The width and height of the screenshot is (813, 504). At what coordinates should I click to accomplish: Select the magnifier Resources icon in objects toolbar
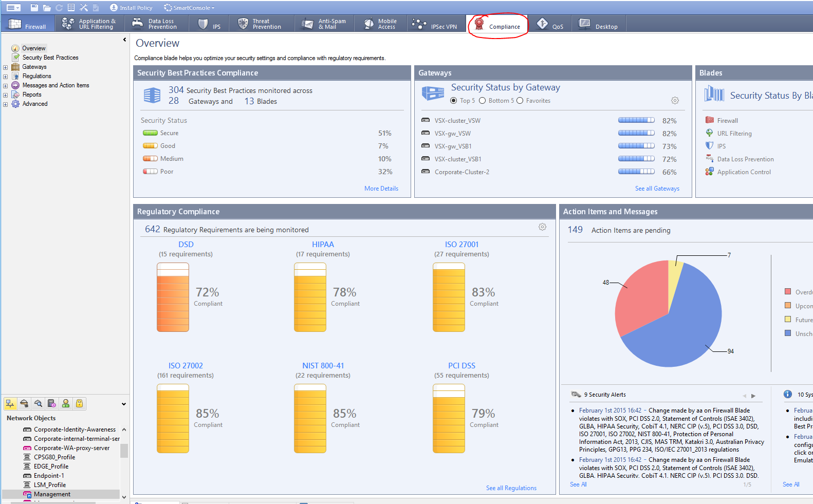click(x=38, y=404)
